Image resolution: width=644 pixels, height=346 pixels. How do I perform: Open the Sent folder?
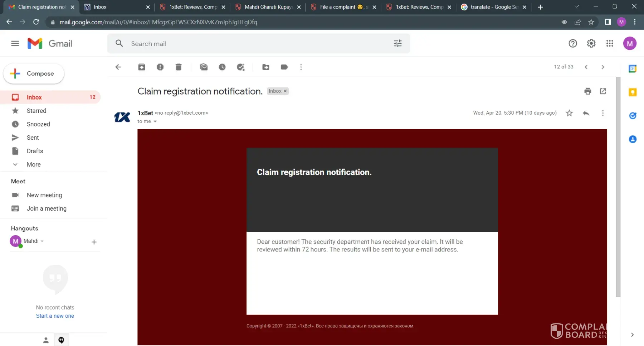[x=50, y=138]
